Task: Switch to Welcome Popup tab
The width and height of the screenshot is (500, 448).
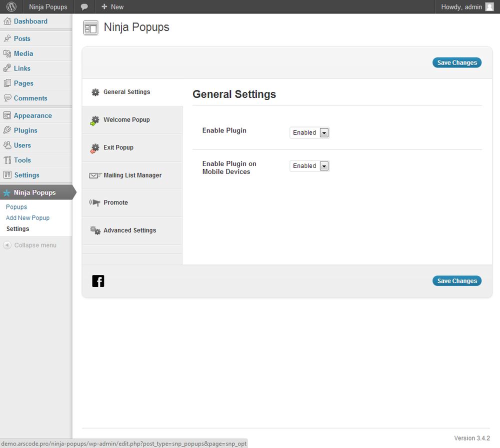Action: [x=132, y=120]
